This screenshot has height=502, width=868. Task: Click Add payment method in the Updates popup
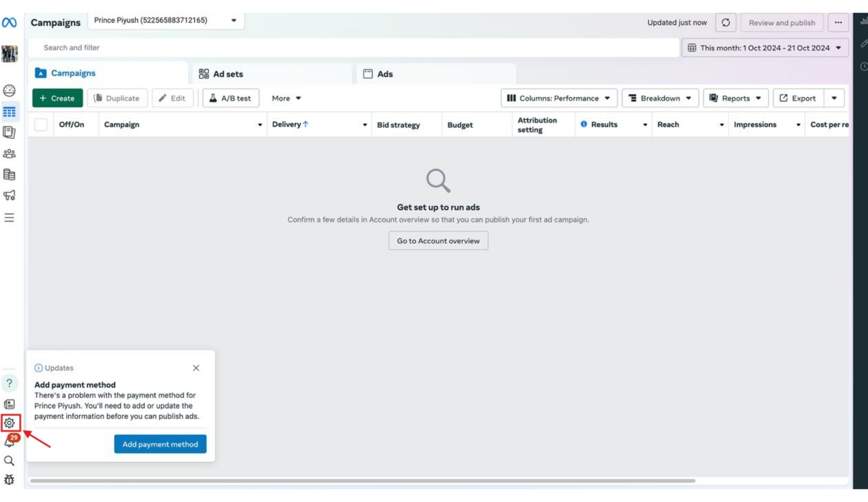pyautogui.click(x=160, y=444)
